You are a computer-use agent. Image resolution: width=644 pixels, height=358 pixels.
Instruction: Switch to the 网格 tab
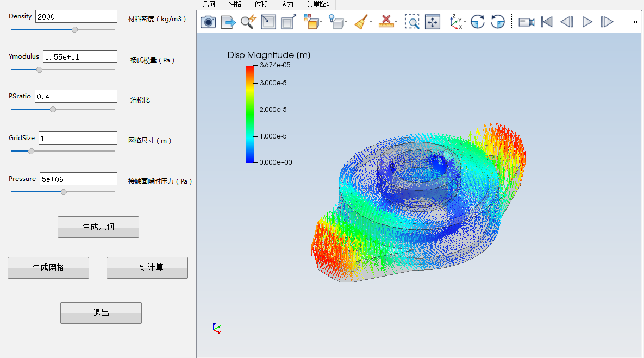pos(235,4)
